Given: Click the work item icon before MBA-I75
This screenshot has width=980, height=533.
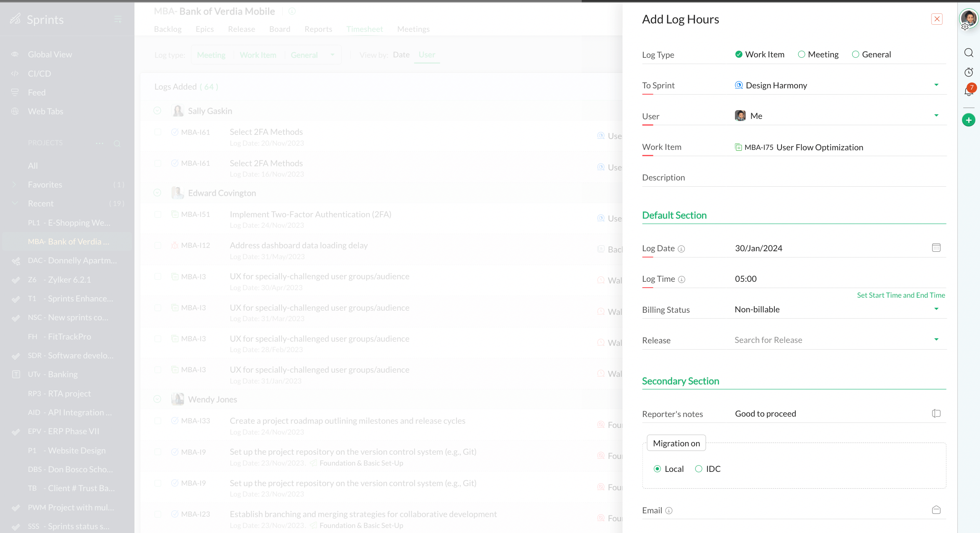Looking at the screenshot, I should pyautogui.click(x=738, y=147).
